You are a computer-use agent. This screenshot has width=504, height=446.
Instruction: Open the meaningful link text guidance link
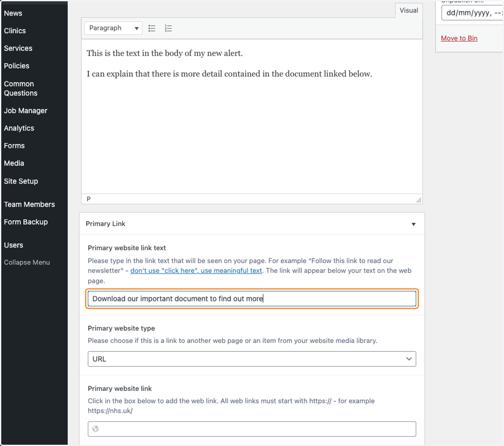click(x=196, y=271)
